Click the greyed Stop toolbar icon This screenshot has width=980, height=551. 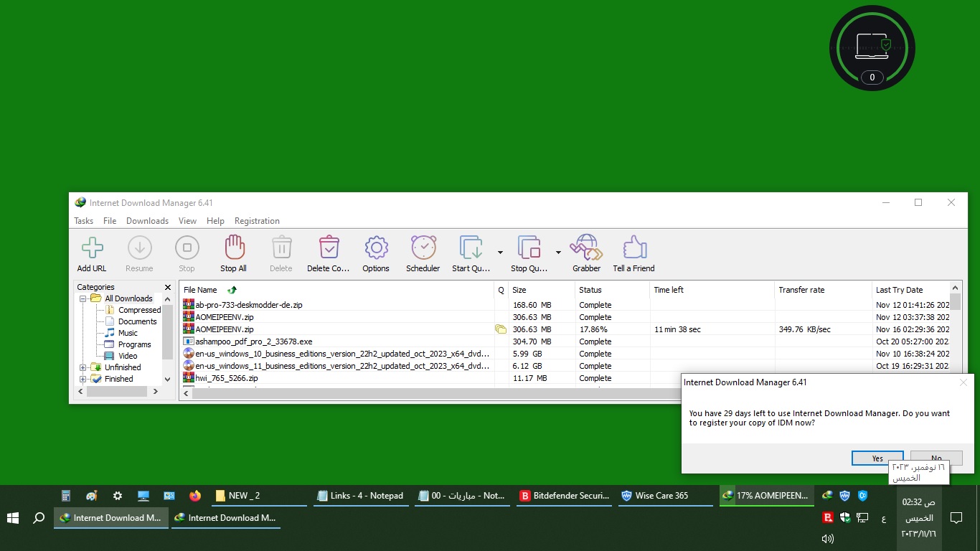(x=187, y=248)
